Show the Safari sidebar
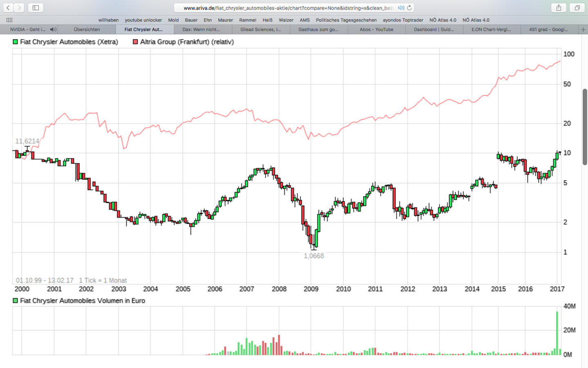This screenshot has width=588, height=368. point(36,8)
